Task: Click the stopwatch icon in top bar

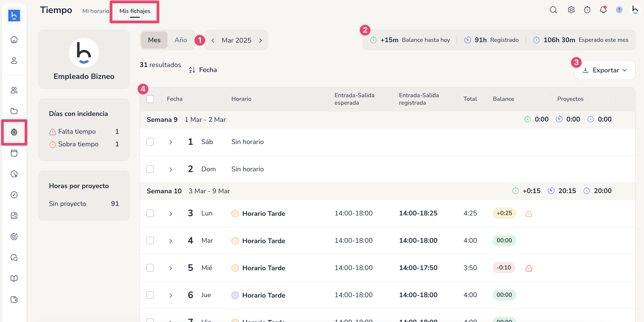Action: (x=587, y=10)
